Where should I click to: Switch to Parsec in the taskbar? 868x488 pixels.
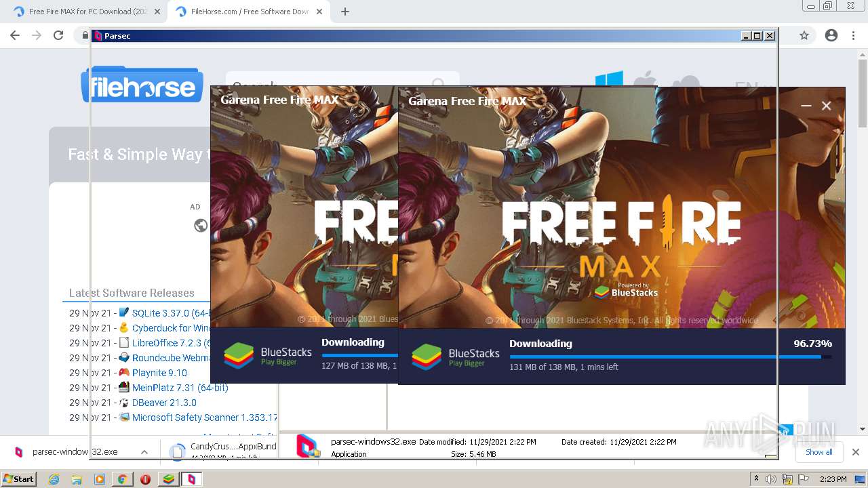[192, 479]
